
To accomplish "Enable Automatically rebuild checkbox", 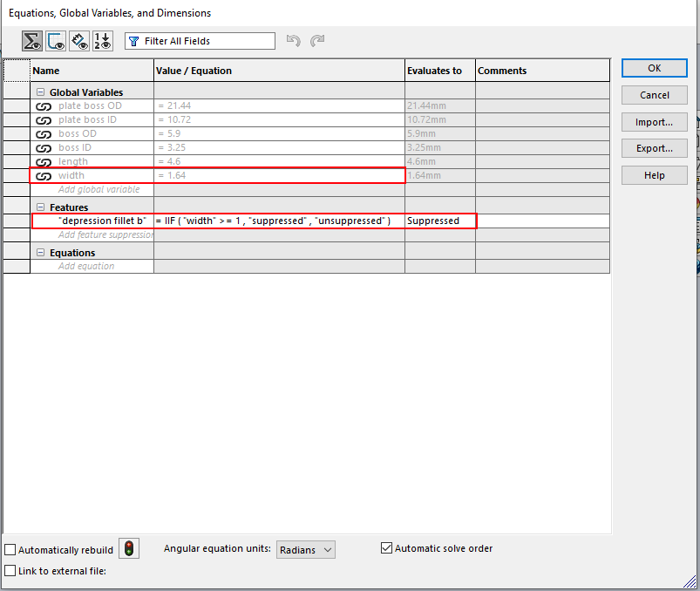I will (10, 550).
